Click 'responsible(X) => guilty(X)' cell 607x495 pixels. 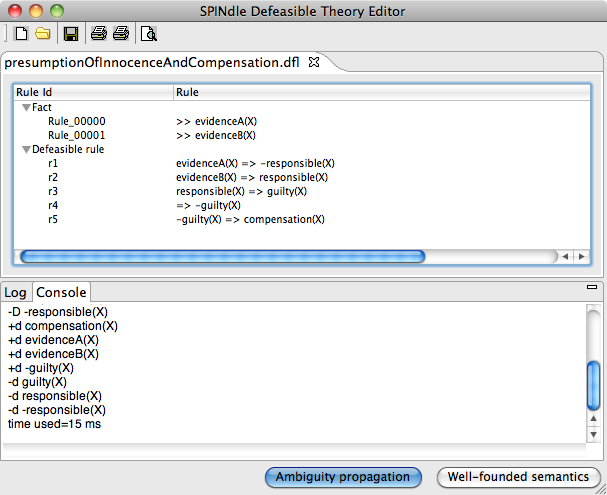242,191
